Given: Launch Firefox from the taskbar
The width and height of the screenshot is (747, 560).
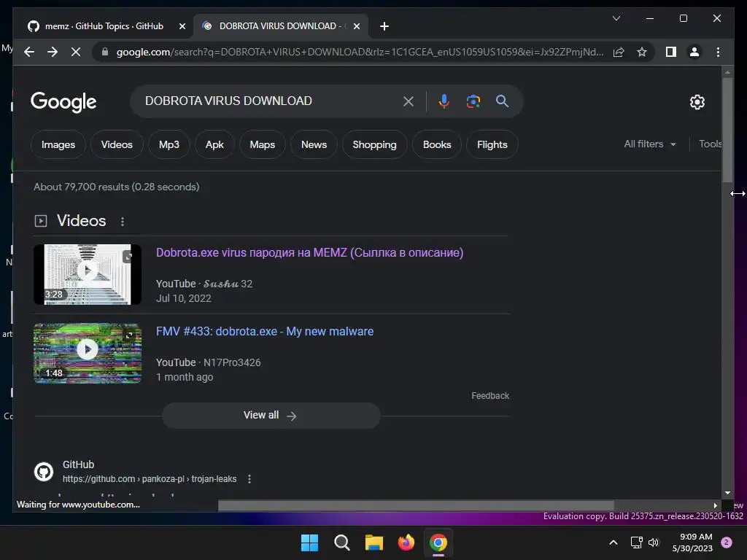Looking at the screenshot, I should click(406, 542).
